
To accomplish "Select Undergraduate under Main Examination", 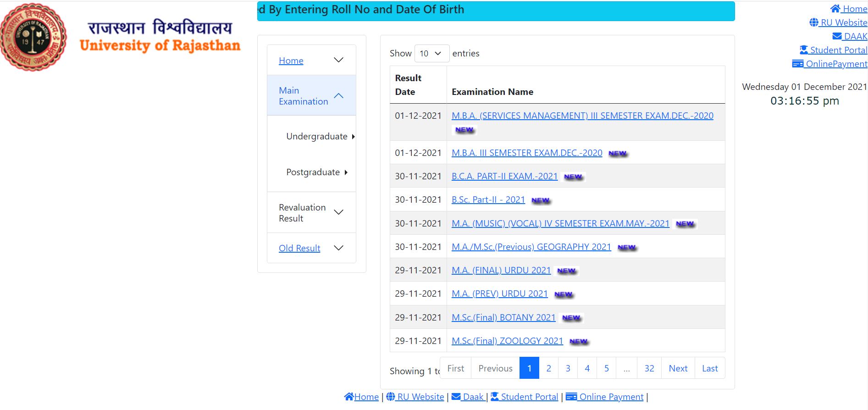I will 317,136.
